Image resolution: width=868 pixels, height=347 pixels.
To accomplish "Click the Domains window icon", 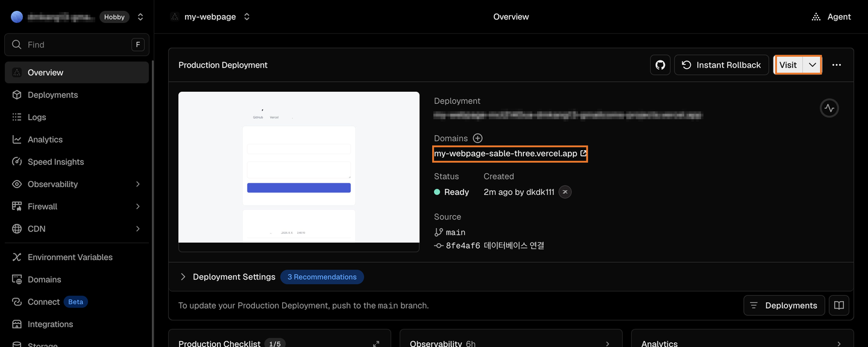I will [17, 279].
